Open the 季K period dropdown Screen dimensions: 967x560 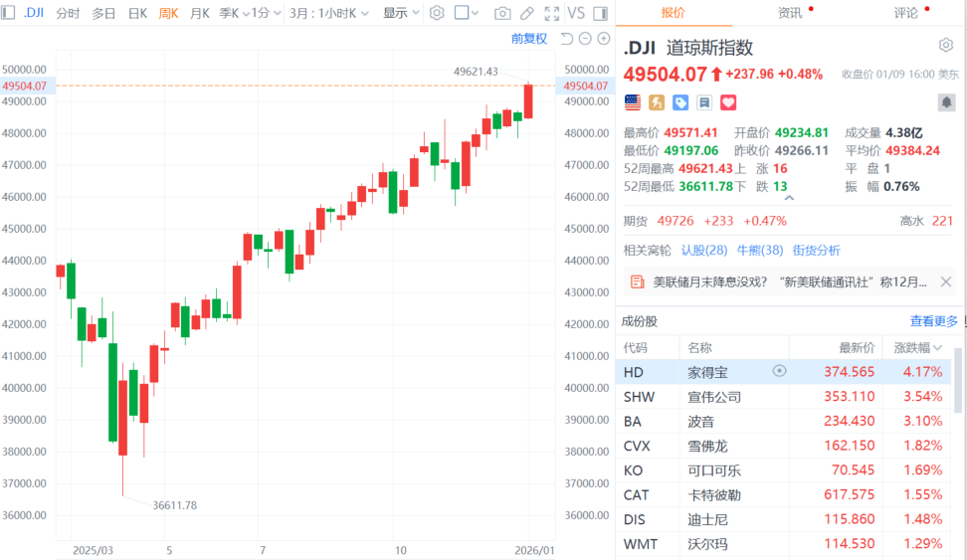234,13
